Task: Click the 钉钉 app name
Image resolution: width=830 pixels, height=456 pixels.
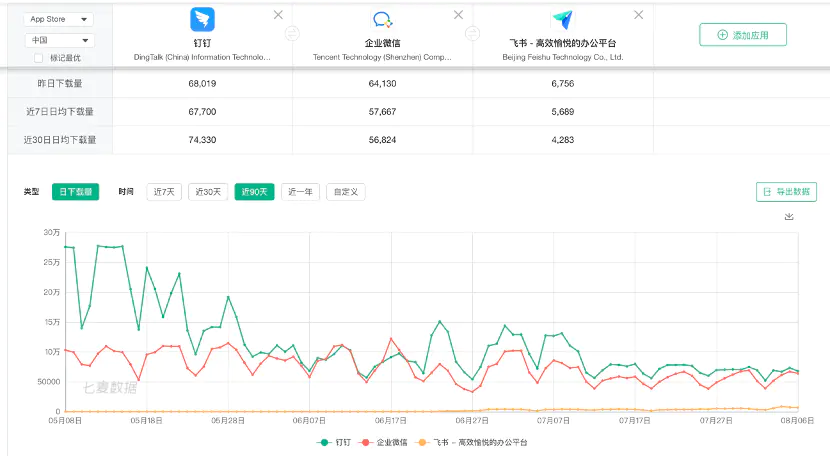Action: (202, 43)
